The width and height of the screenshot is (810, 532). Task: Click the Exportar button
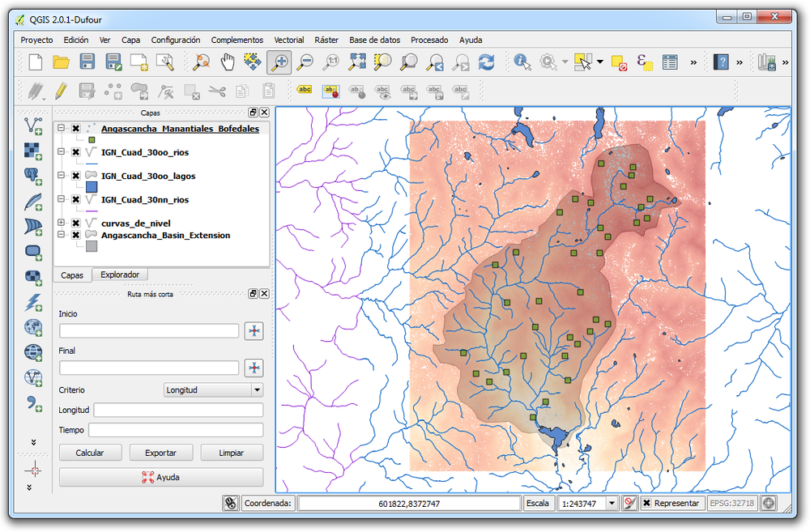coord(160,453)
